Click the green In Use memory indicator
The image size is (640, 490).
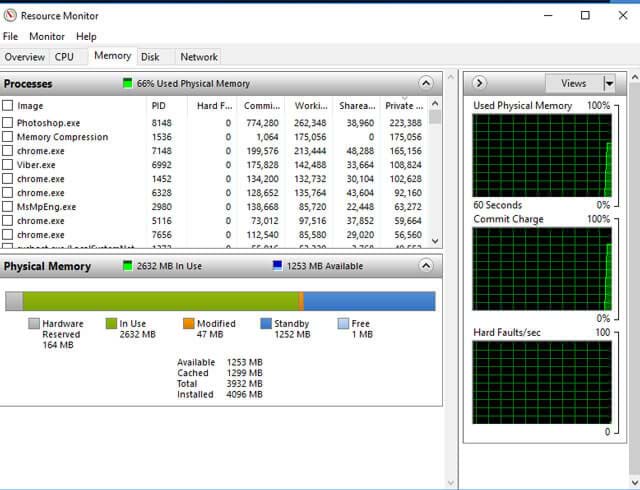(x=127, y=267)
